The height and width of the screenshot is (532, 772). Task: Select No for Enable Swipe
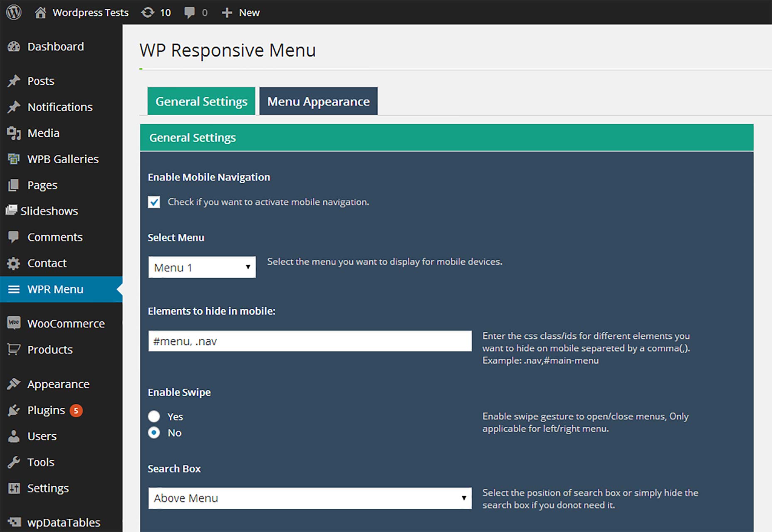[154, 433]
